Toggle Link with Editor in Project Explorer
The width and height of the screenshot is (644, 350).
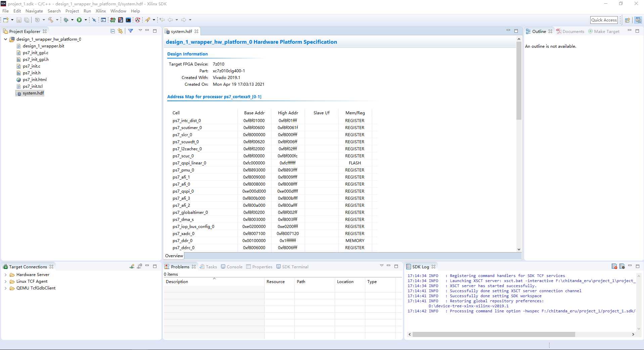tap(120, 31)
